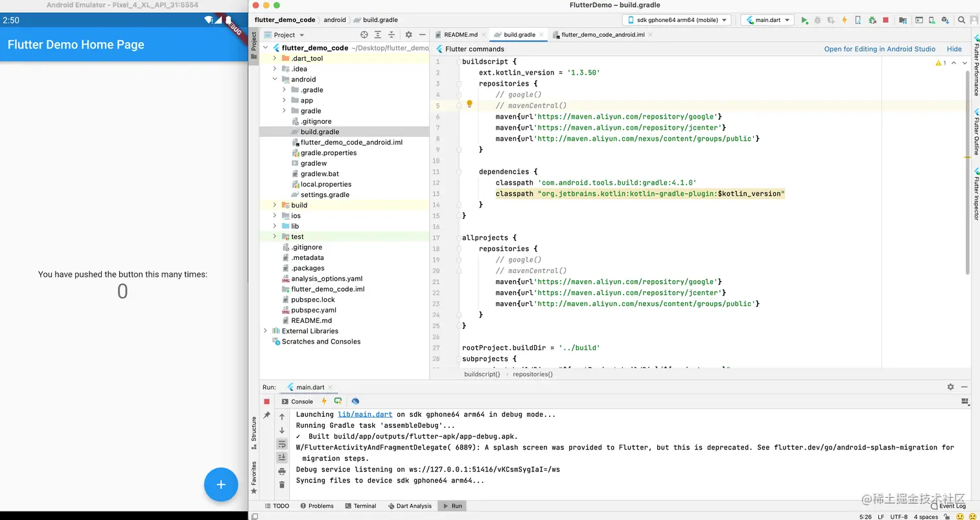This screenshot has height=520, width=980.
Task: Click the UTF-8 encoding in the status bar
Action: (898, 517)
